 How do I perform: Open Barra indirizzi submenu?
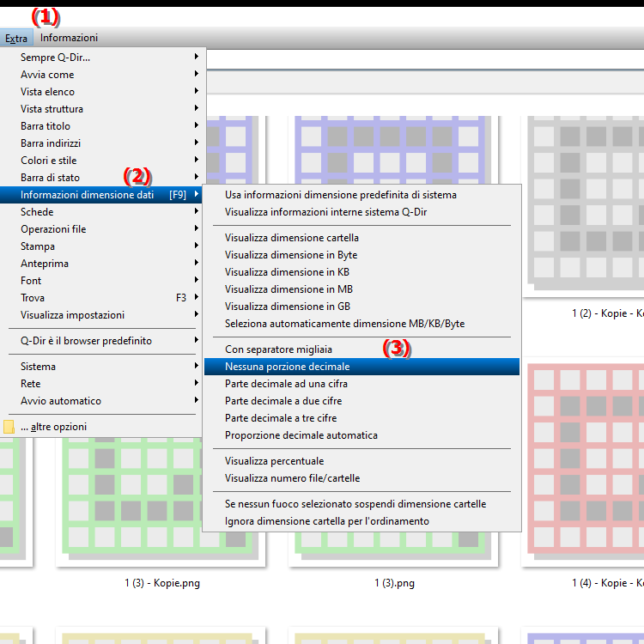[101, 143]
